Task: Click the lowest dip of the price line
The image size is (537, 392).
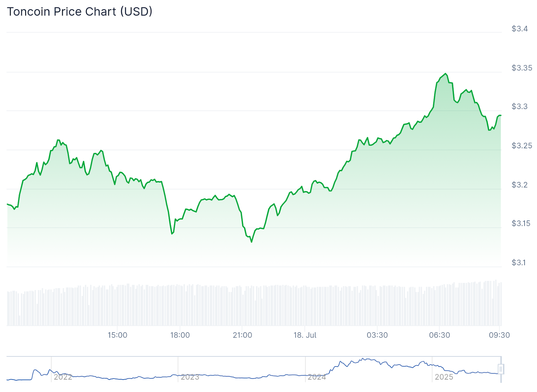Action: point(251,242)
